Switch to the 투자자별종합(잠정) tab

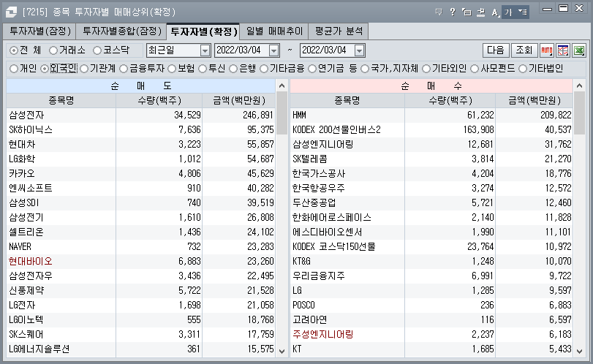121,31
